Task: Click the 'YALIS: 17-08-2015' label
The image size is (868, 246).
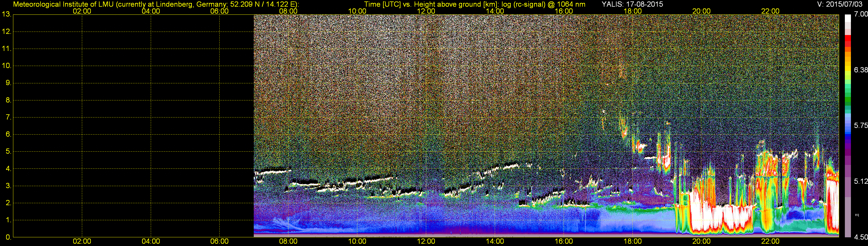Action: (632, 4)
